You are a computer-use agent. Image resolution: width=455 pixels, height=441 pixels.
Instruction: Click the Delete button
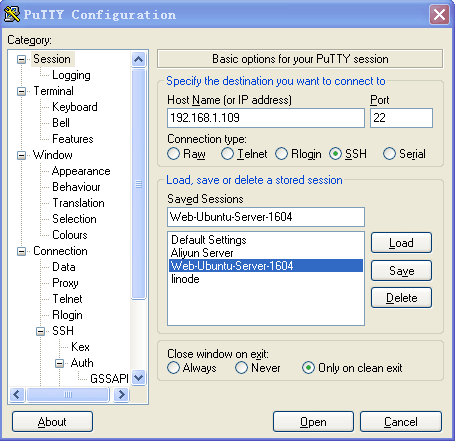401,298
